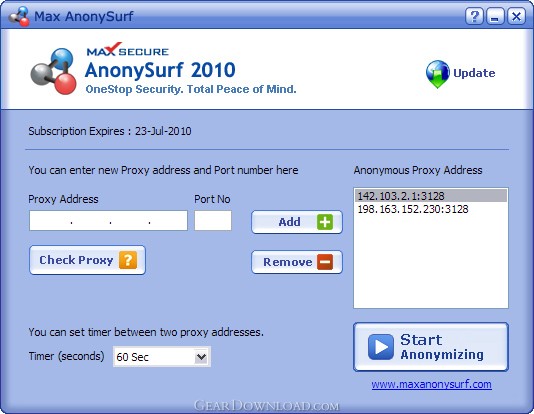
Task: Click the Start Anonymizing text
Action: (x=442, y=347)
